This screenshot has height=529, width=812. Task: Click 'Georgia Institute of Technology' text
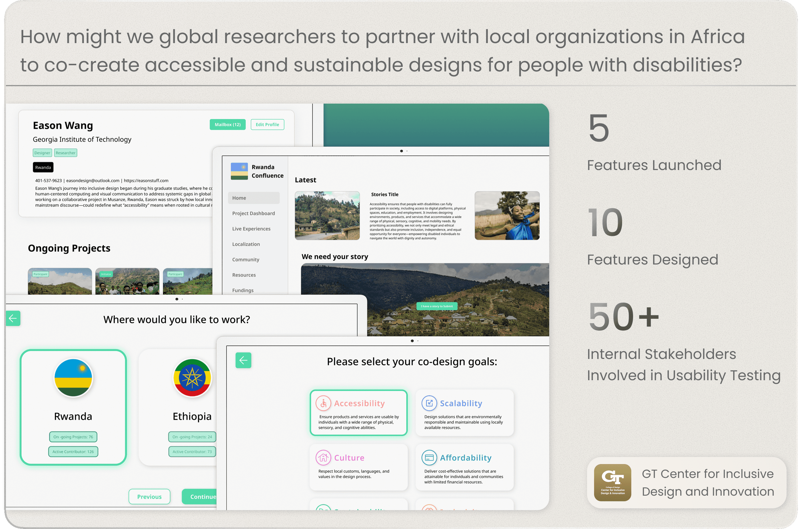tap(82, 139)
